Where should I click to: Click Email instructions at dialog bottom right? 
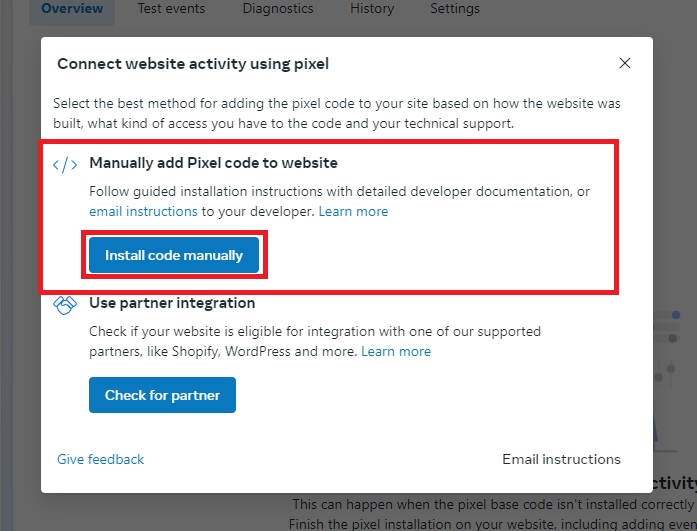point(561,459)
